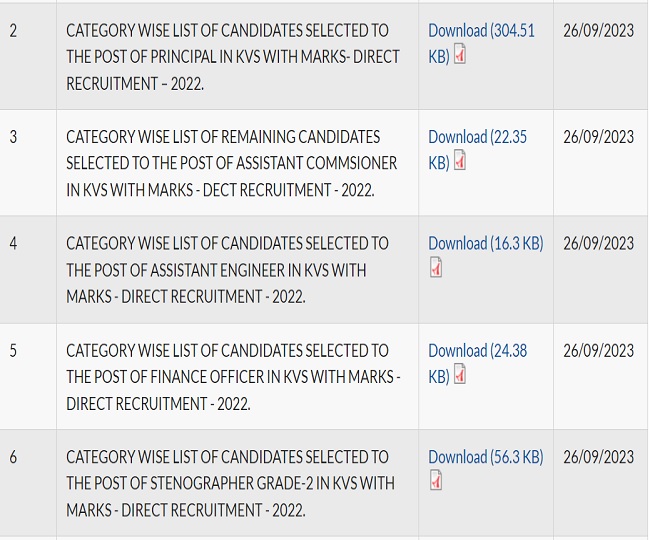Image resolution: width=650 pixels, height=540 pixels.
Task: Open the Download (56.3 KB) link
Action: 485,457
